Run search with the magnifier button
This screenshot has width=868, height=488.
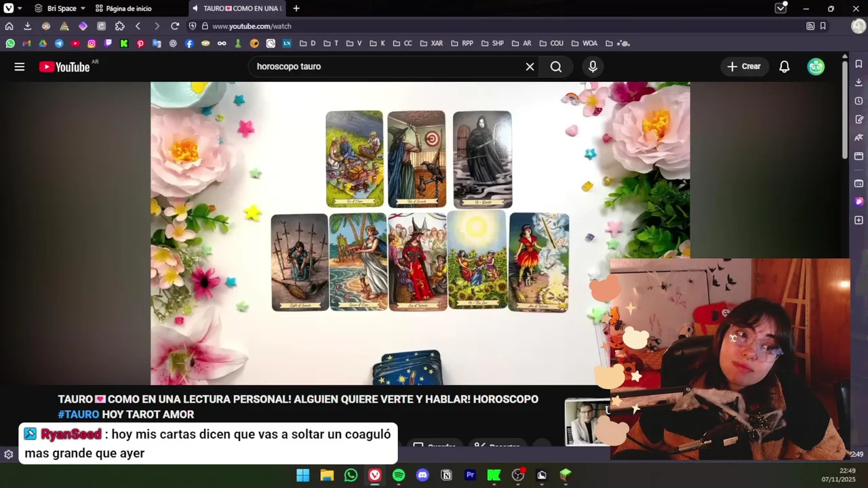click(556, 66)
